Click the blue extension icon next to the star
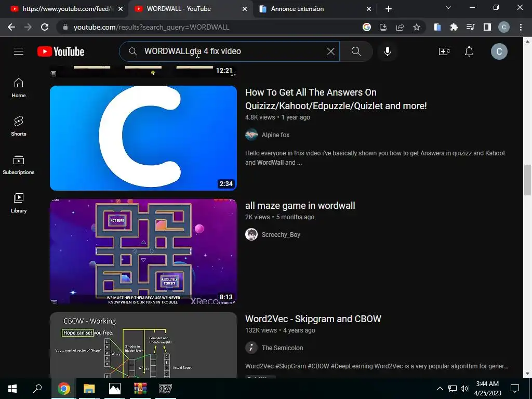The width and height of the screenshot is (532, 399). pyautogui.click(x=437, y=27)
